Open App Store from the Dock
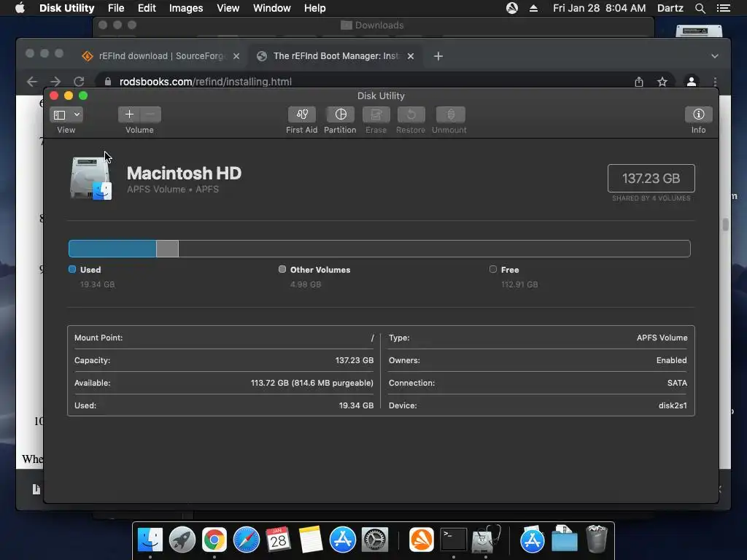The width and height of the screenshot is (747, 560). [343, 540]
